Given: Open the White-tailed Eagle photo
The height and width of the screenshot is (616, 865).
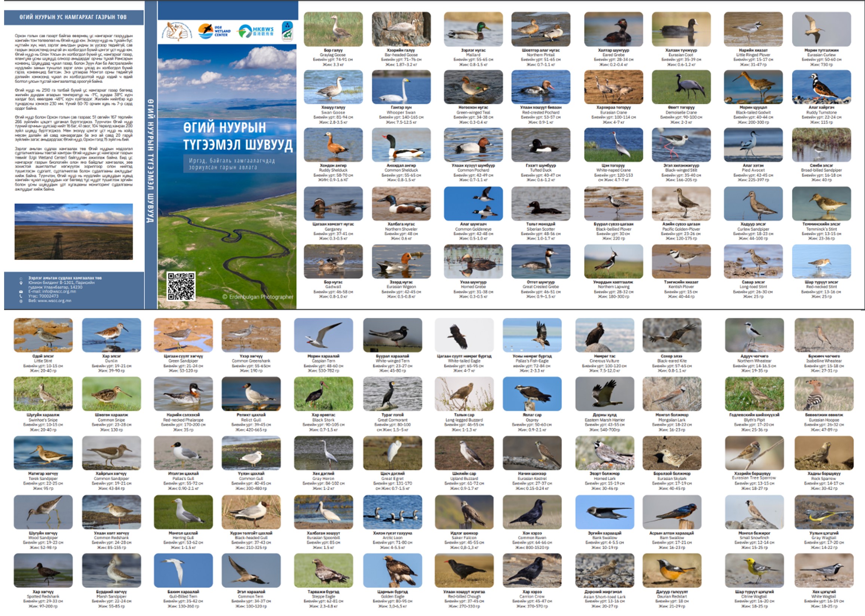Looking at the screenshot, I should coord(464,335).
